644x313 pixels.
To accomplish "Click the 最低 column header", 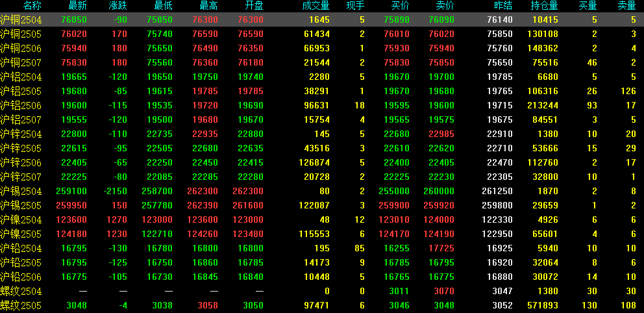I will pyautogui.click(x=163, y=5).
